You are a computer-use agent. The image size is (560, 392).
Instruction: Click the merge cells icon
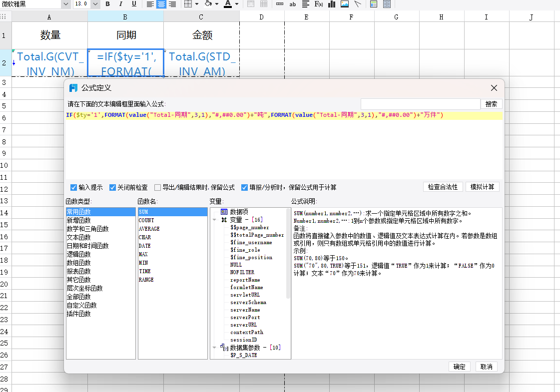coord(251,4)
